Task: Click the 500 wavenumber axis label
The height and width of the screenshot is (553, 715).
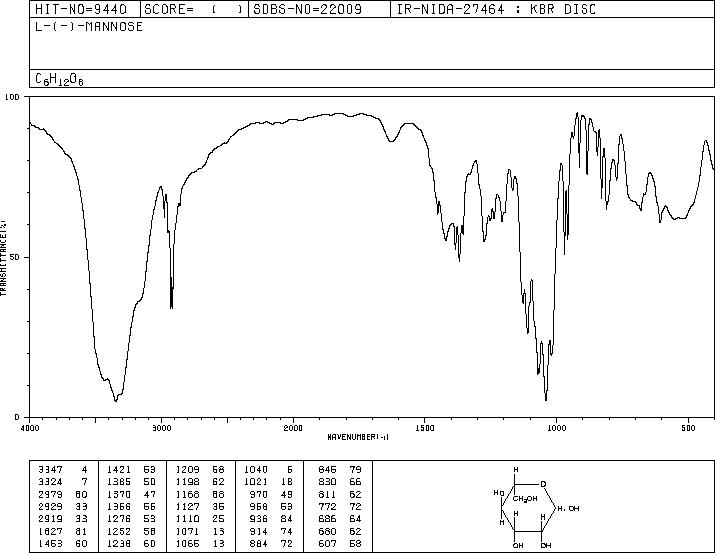Action: pyautogui.click(x=689, y=428)
